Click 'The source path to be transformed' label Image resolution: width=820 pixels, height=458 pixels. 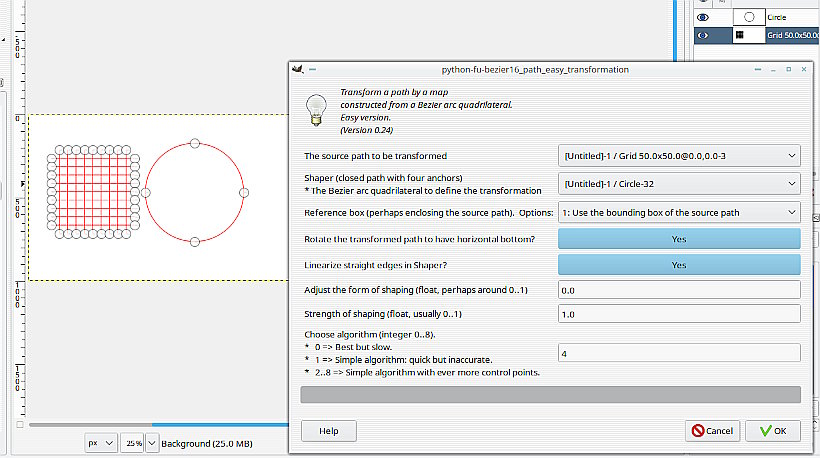[375, 156]
